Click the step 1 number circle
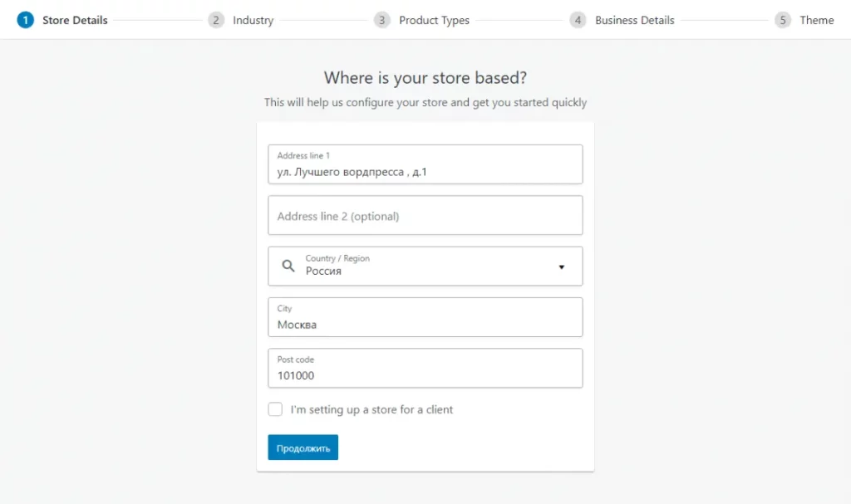The height and width of the screenshot is (504, 851). point(25,20)
